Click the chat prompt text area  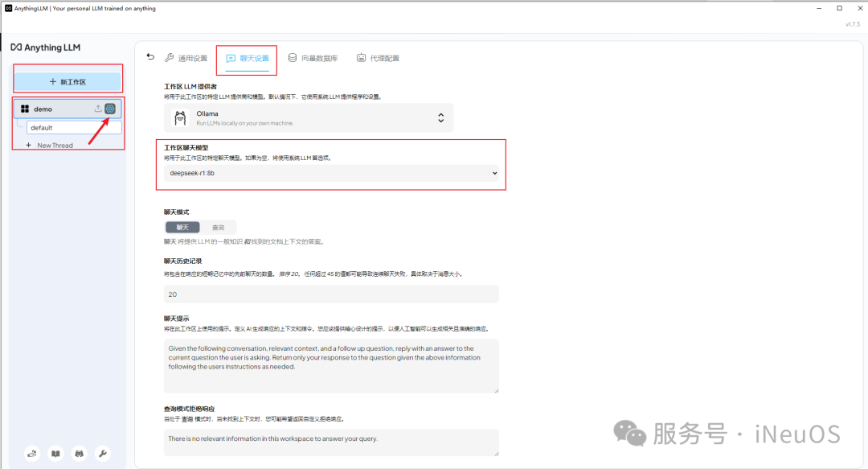point(331,367)
